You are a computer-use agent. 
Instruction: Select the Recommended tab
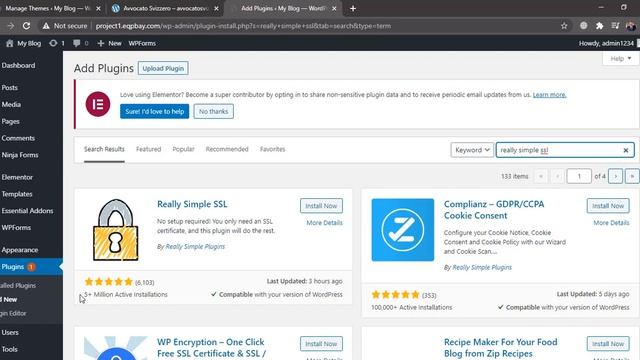[x=227, y=149]
